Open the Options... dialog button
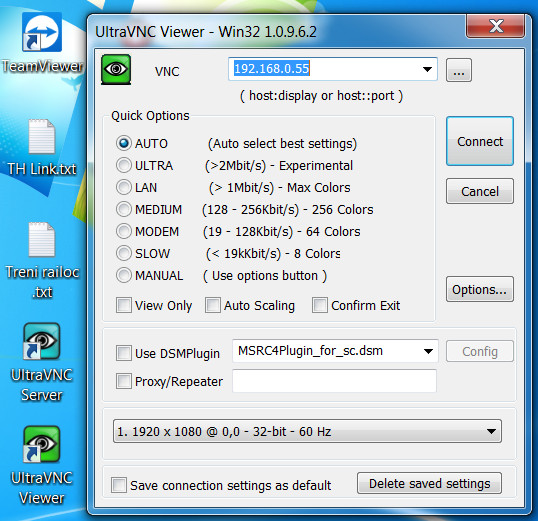Screen dimensions: 538x521 tap(480, 289)
